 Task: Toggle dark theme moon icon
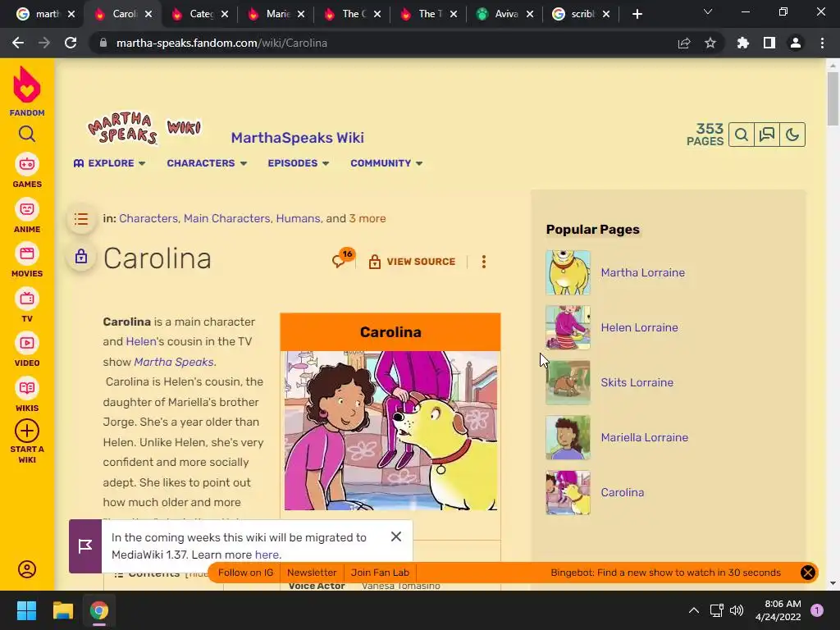tap(792, 135)
